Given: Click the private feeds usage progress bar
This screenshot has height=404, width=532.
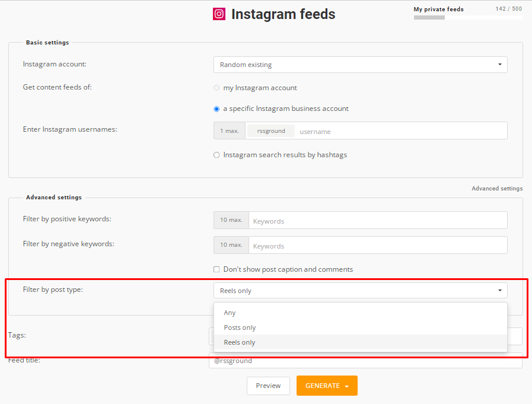Looking at the screenshot, I should click(468, 18).
